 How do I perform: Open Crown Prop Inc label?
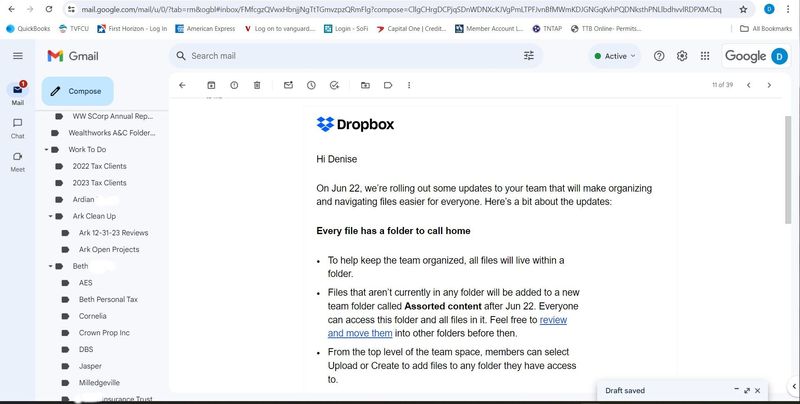pyautogui.click(x=104, y=333)
